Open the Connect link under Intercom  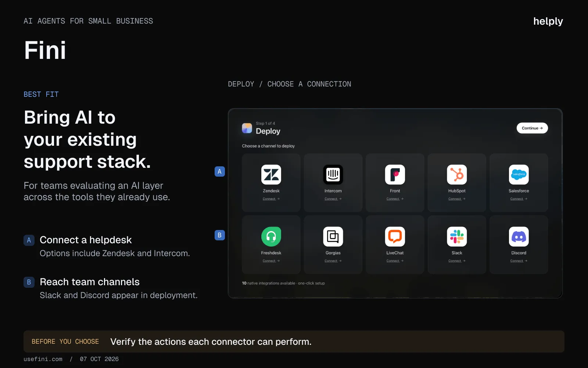coord(333,199)
